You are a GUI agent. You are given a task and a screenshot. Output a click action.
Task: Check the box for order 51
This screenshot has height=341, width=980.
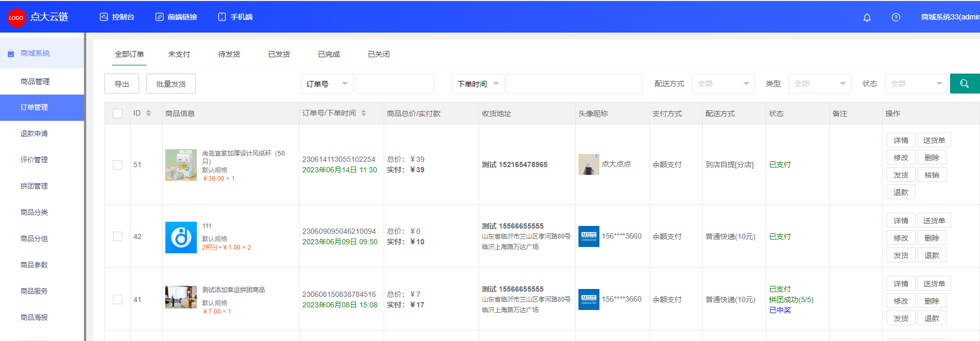tap(118, 165)
